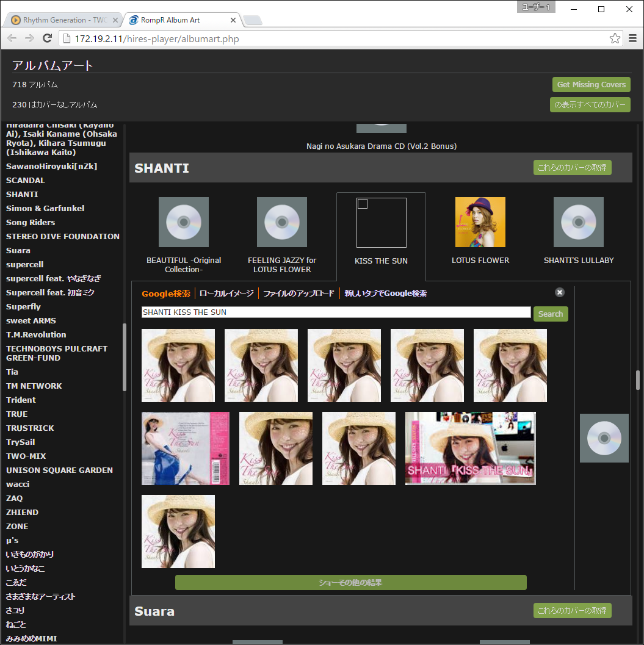Select FEELING JAZZY for LOTUS FLOWER disc cover
The width and height of the screenshot is (644, 645).
coord(282,222)
